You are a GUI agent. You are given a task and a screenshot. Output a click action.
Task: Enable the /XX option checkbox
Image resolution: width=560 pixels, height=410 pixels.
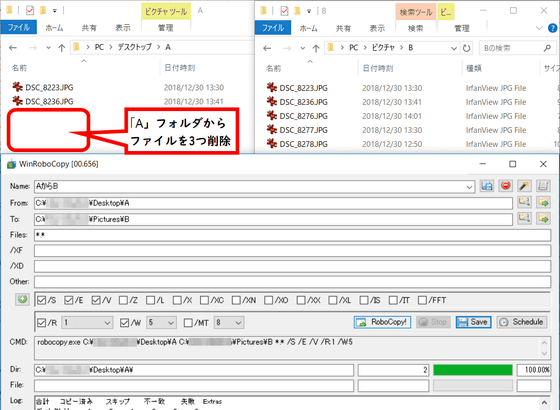301,300
